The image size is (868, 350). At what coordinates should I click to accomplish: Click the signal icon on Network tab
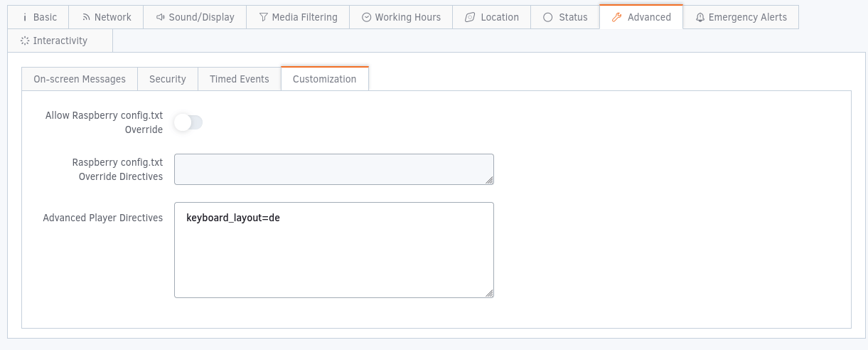[86, 17]
